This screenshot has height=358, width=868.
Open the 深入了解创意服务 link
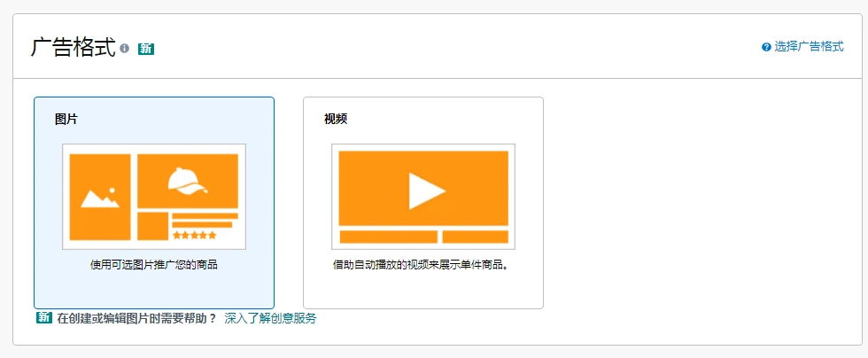click(270, 318)
